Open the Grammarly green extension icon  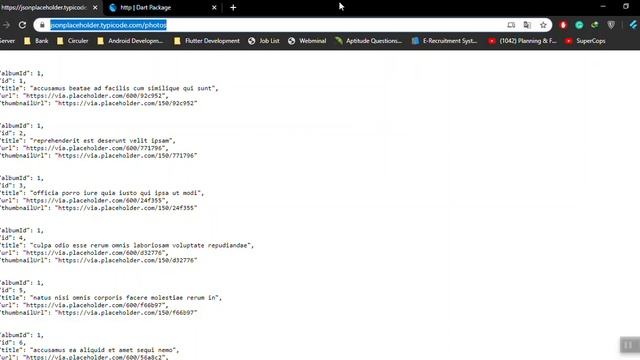(x=579, y=25)
